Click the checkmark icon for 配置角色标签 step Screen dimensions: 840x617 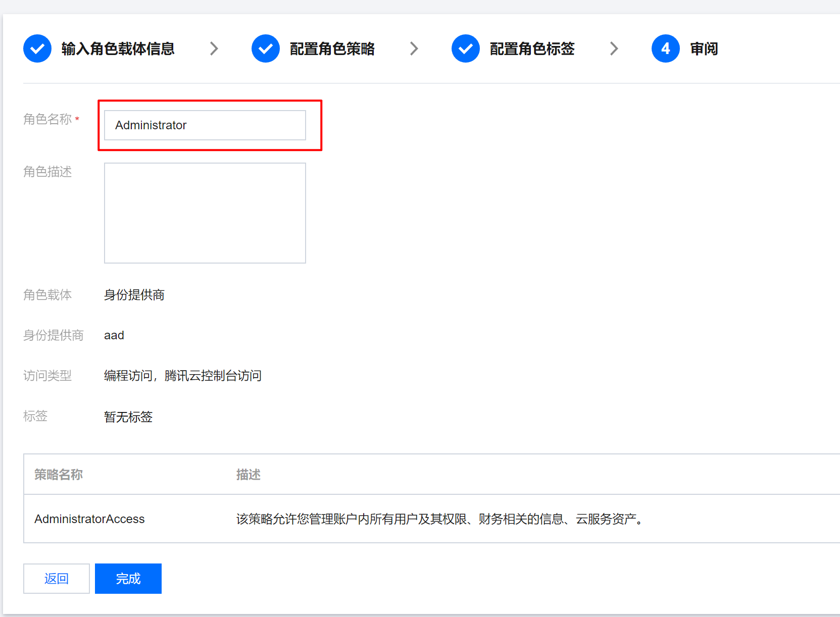tap(466, 48)
